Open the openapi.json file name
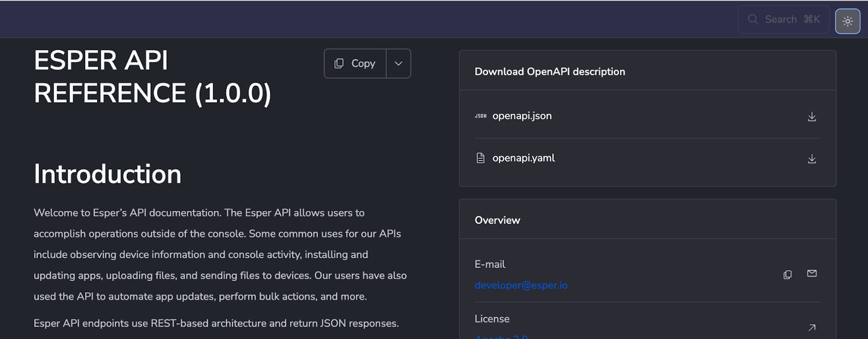The image size is (868, 339). click(x=522, y=116)
